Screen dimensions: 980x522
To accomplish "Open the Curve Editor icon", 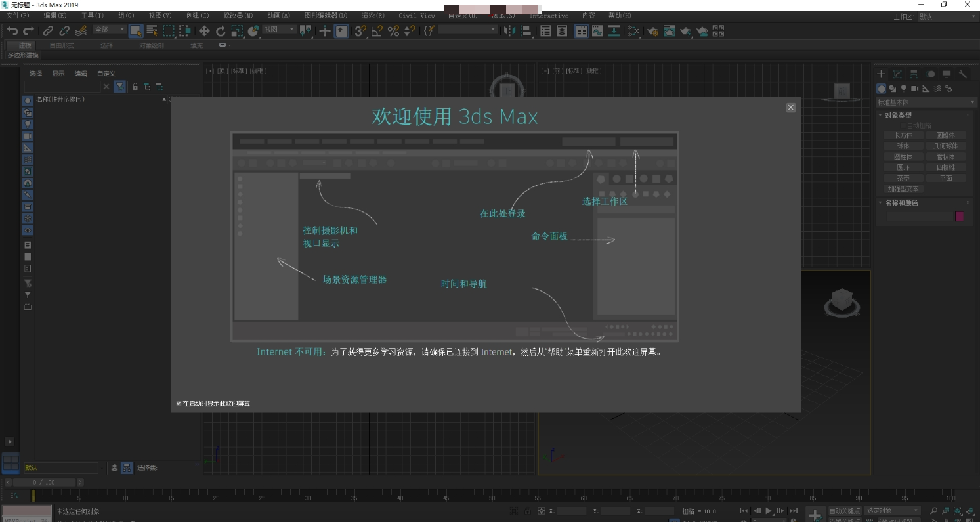I will click(x=597, y=31).
